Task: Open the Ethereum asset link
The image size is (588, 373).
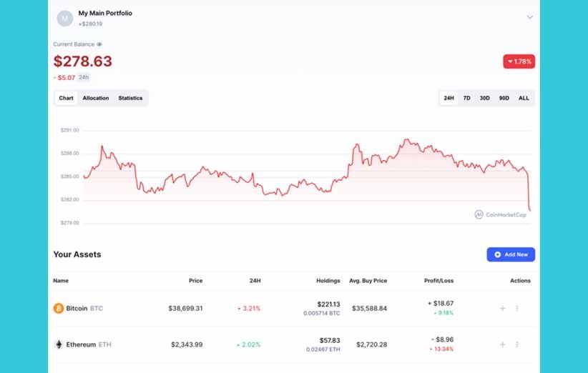Action: (81, 344)
